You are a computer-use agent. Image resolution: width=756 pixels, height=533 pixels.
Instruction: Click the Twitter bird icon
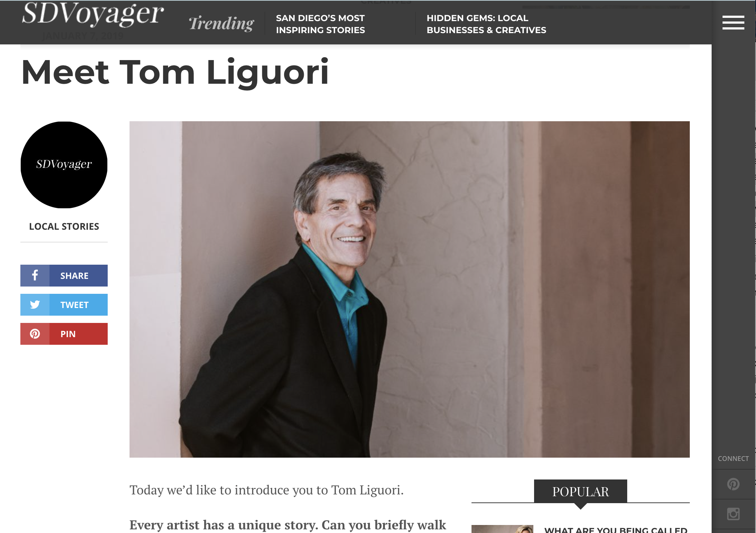35,304
